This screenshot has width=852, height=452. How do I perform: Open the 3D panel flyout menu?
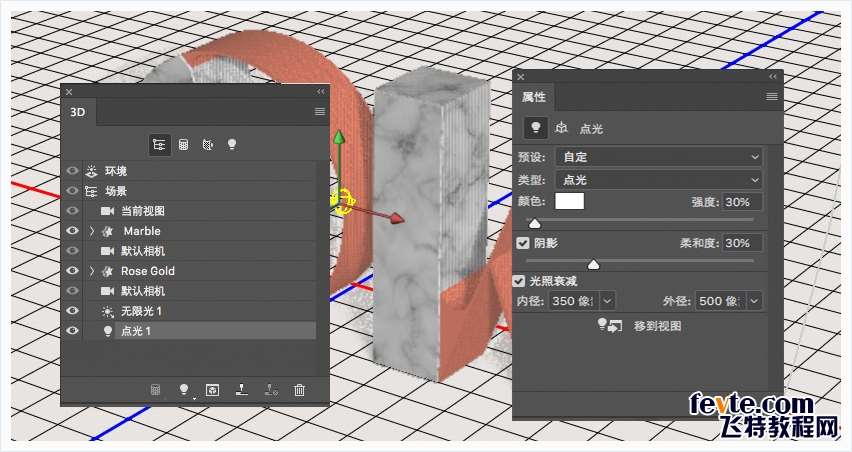tap(320, 111)
